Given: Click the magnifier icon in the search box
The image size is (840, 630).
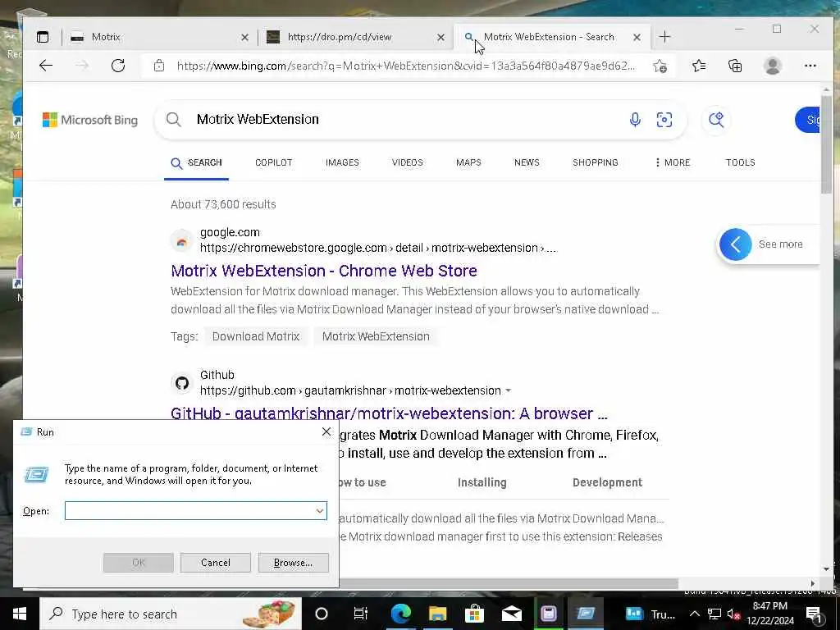Looking at the screenshot, I should [x=174, y=120].
